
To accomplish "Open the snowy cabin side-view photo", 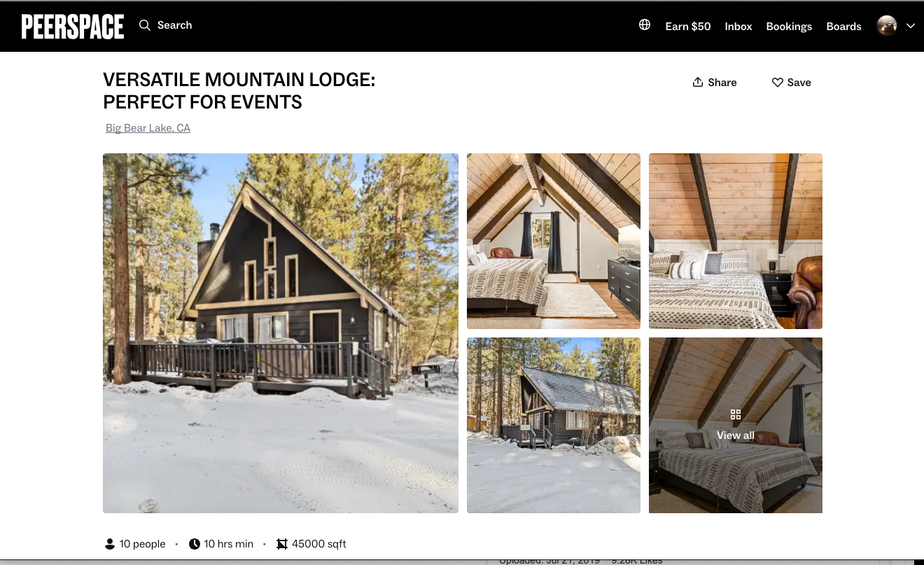I will pyautogui.click(x=554, y=426).
